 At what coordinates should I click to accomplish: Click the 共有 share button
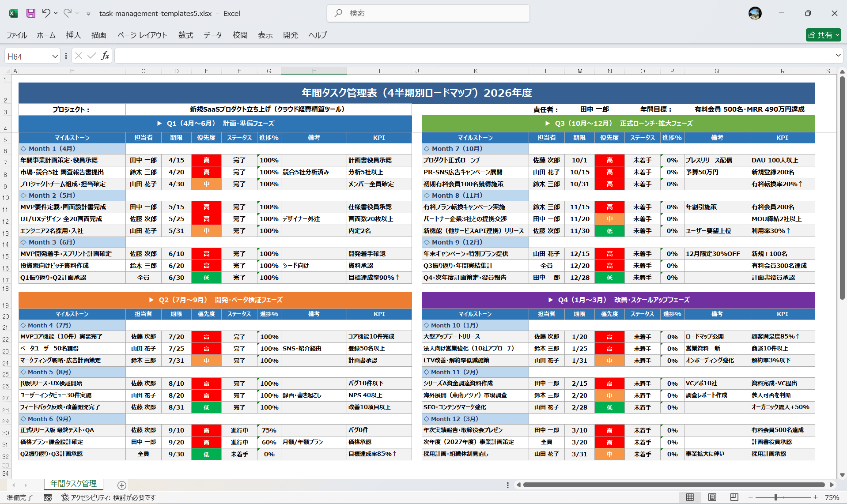pyautogui.click(x=823, y=35)
